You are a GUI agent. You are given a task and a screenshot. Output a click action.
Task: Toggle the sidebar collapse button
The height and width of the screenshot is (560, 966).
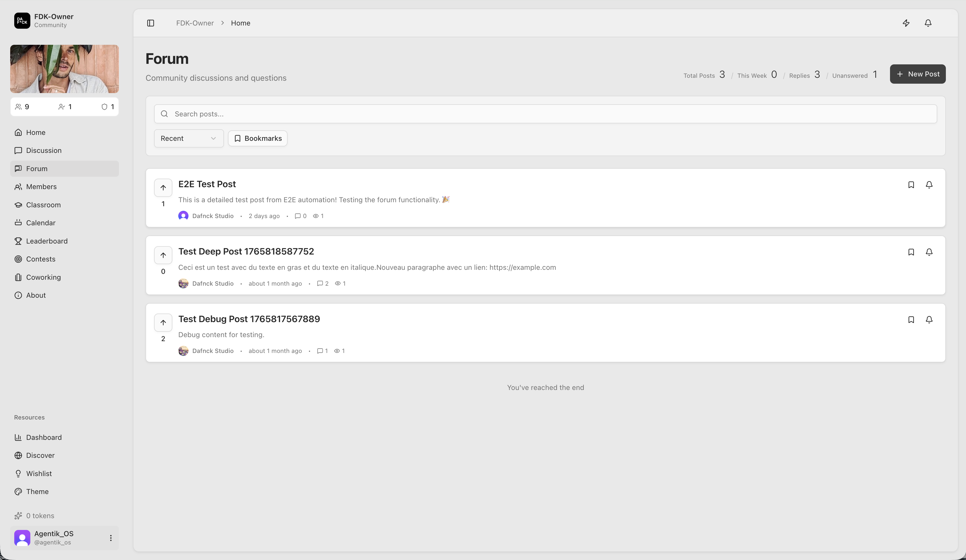pyautogui.click(x=150, y=23)
